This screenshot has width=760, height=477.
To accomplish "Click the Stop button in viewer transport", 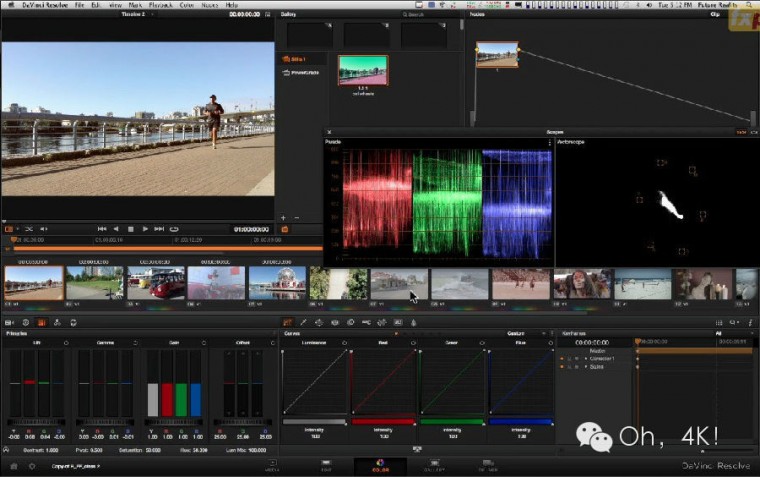I will click(x=130, y=229).
